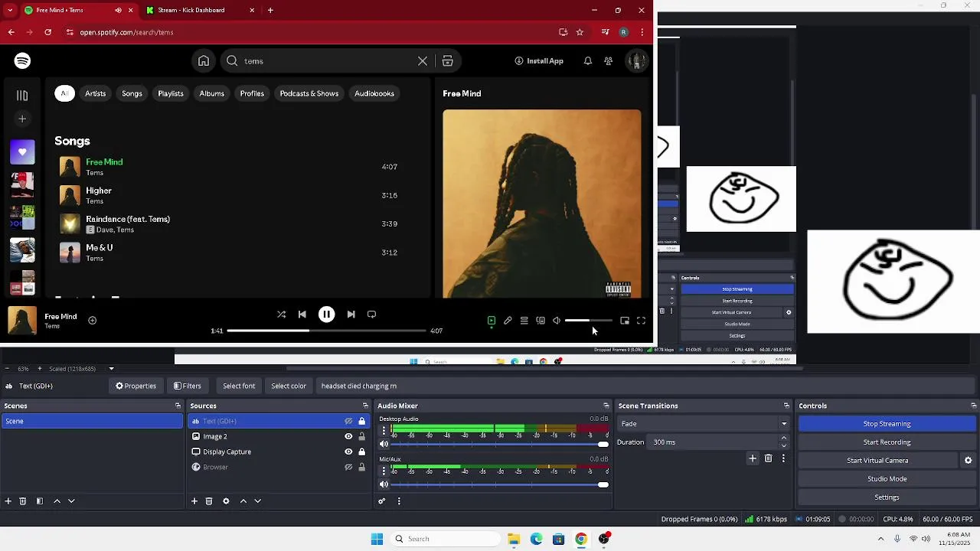Filter search results by Artists
Viewport: 980px width, 551px height.
pos(95,93)
